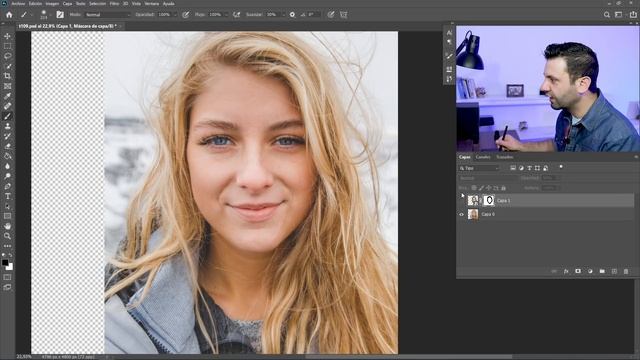Open the Search icon at top right
This screenshot has width=640, height=360.
click(607, 15)
